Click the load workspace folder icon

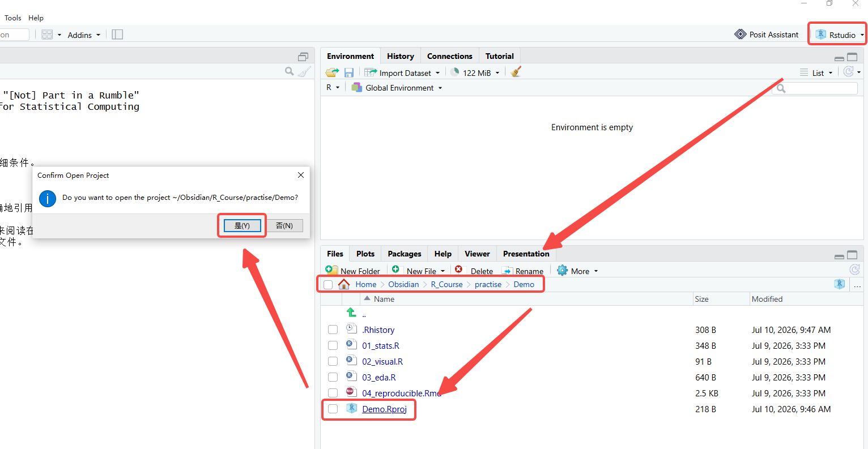pyautogui.click(x=332, y=72)
